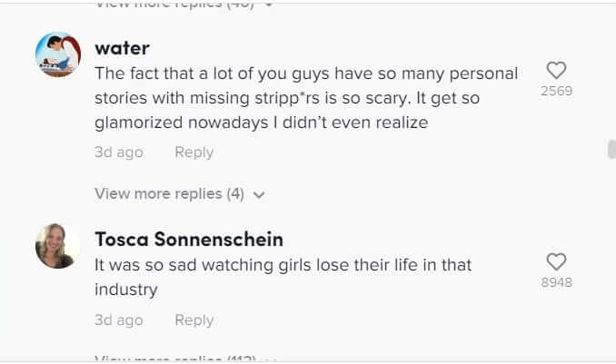This screenshot has width=616, height=364.
Task: Reply to water's comment
Action: coord(194,152)
